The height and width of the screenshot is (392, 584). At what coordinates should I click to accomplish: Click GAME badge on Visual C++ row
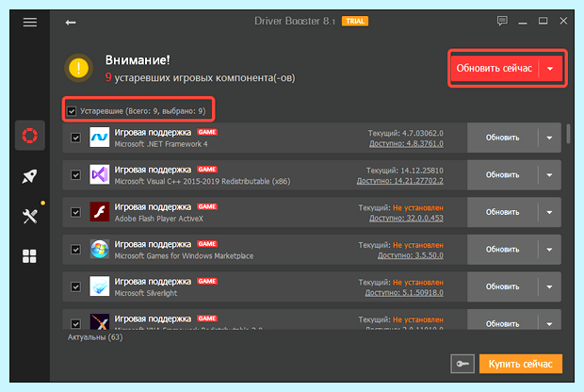click(207, 170)
